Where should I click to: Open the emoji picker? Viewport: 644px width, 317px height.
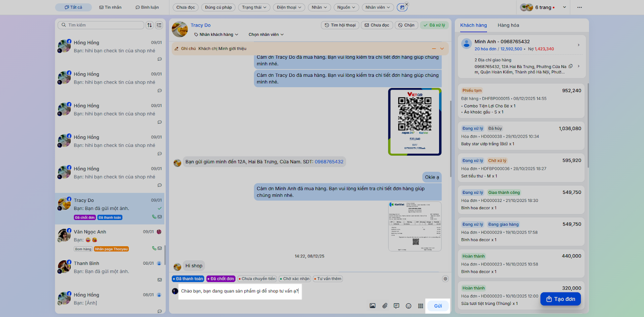coord(409,306)
